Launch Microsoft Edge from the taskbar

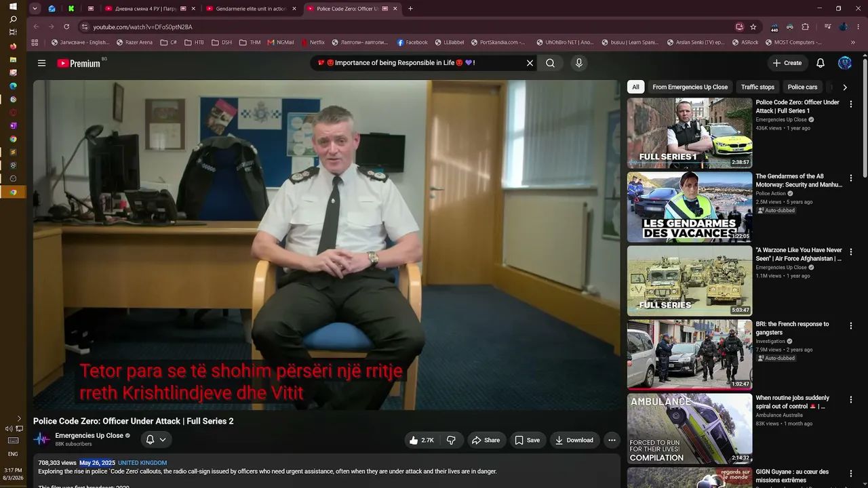point(13,86)
